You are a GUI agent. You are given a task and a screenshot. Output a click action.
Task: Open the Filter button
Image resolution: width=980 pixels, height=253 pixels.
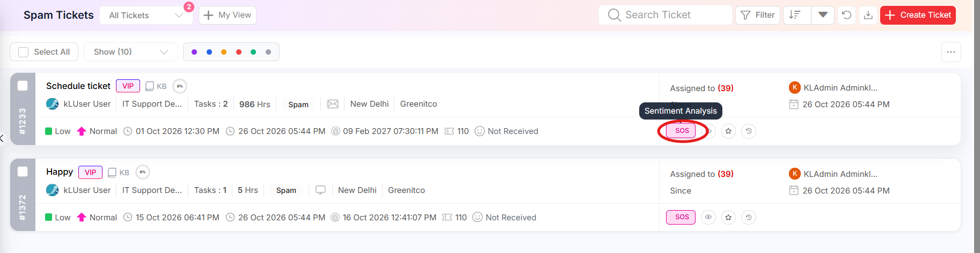(x=758, y=15)
